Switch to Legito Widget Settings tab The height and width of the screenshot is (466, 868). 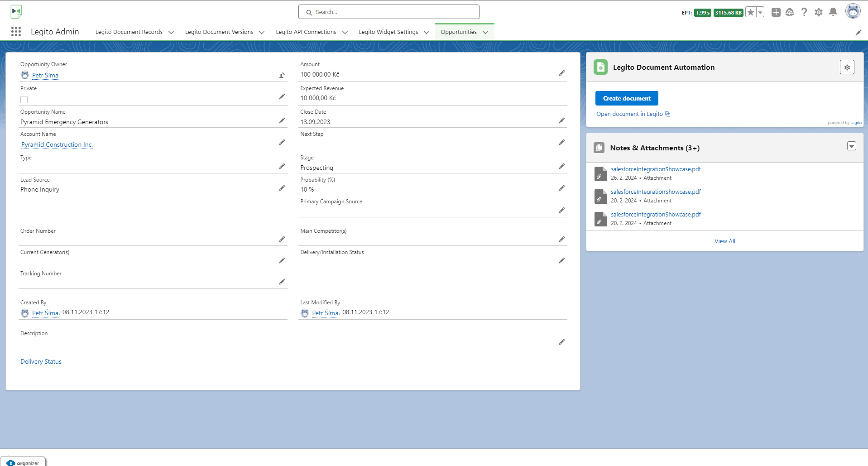coord(388,32)
